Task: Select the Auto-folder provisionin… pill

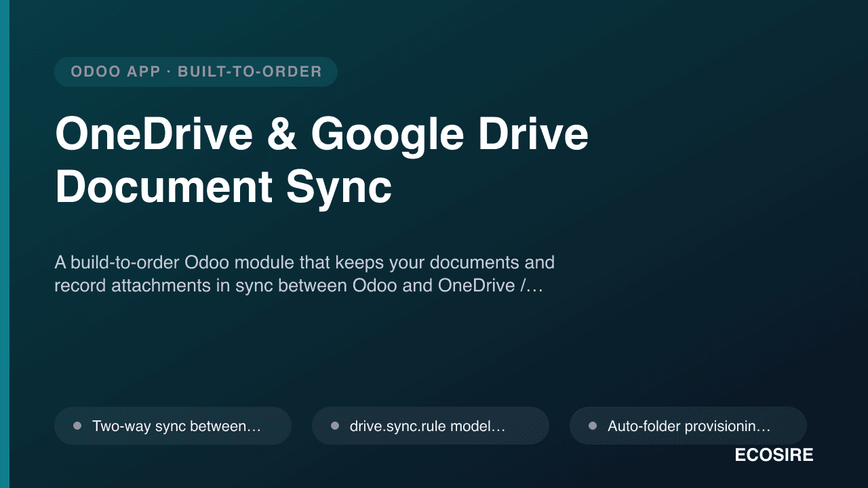Action: click(688, 426)
